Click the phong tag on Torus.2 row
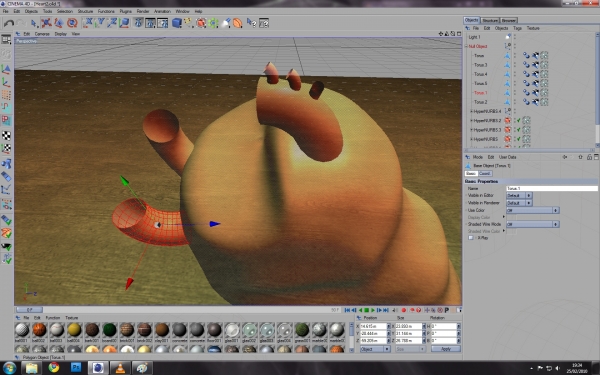Image resolution: width=600 pixels, height=375 pixels. pyautogui.click(x=526, y=102)
